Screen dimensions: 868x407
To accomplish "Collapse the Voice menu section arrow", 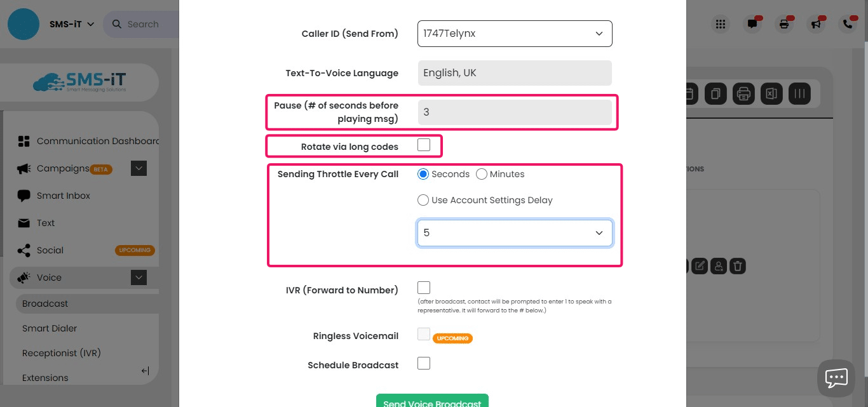I will coord(139,277).
